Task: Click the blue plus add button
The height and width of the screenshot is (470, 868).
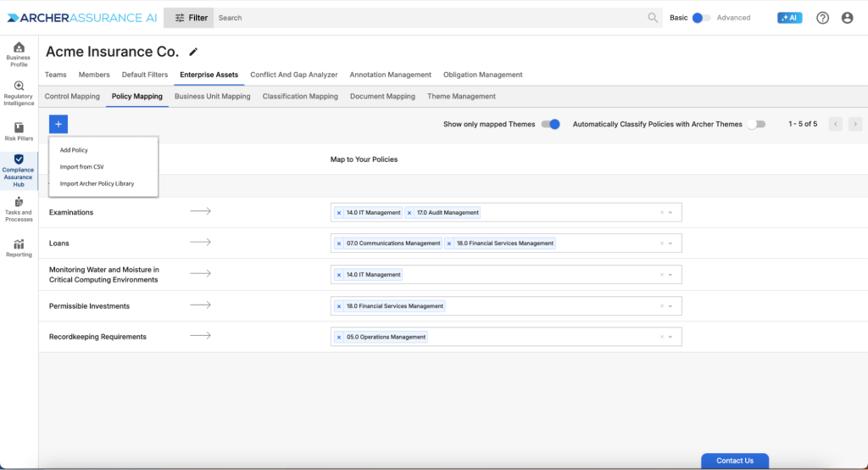Action: click(x=58, y=124)
